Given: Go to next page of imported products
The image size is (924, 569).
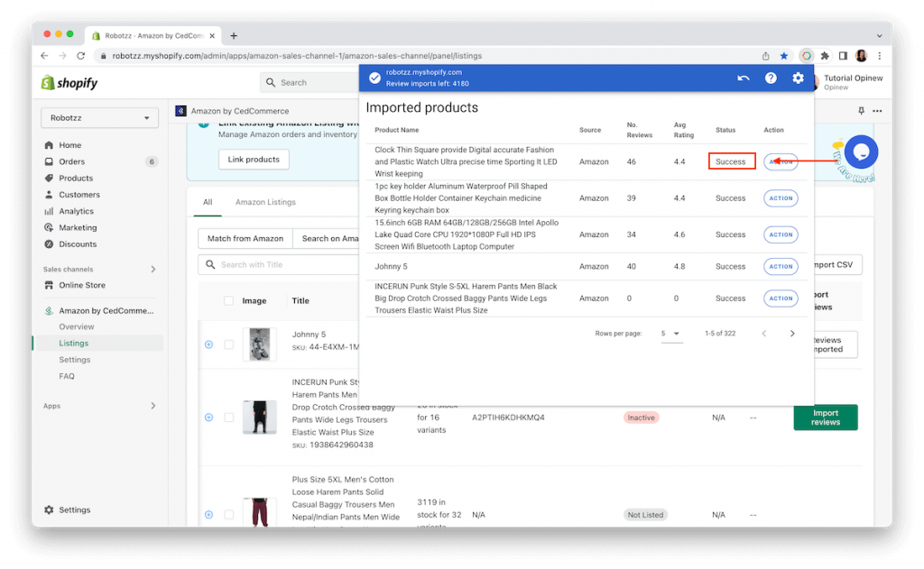Looking at the screenshot, I should (x=792, y=334).
